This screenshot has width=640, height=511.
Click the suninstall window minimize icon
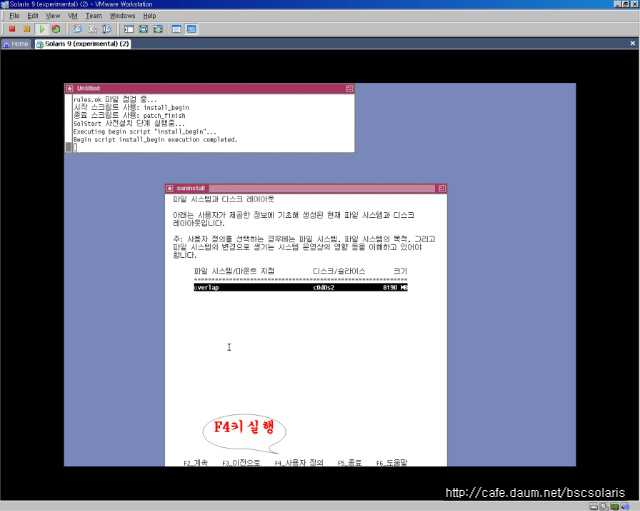[x=442, y=188]
